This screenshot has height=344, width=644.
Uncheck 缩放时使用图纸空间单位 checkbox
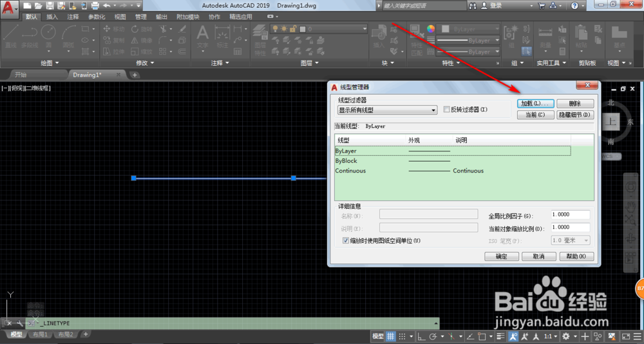(x=345, y=240)
